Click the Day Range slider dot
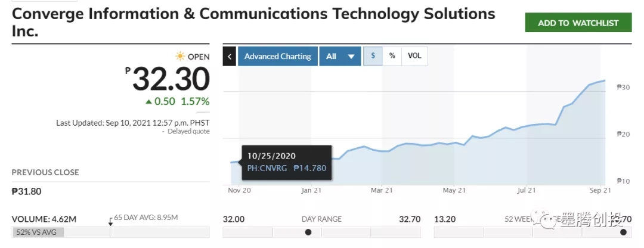644x248 pixels. 308,232
